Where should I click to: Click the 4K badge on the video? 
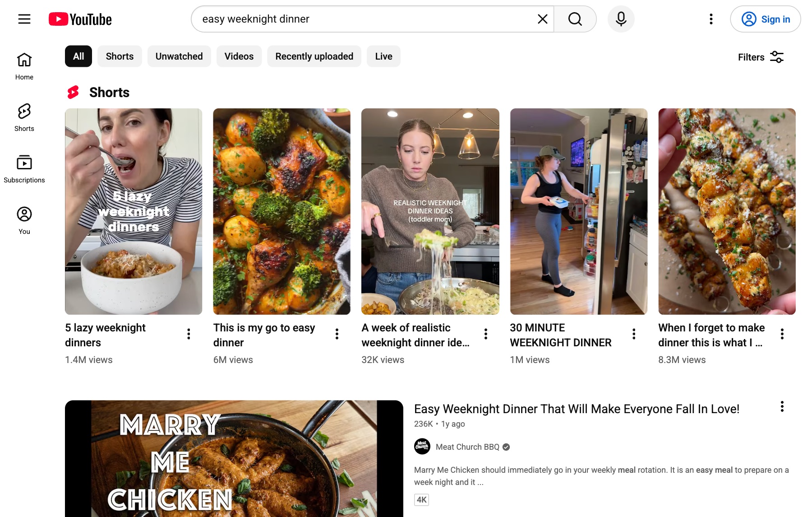click(421, 500)
